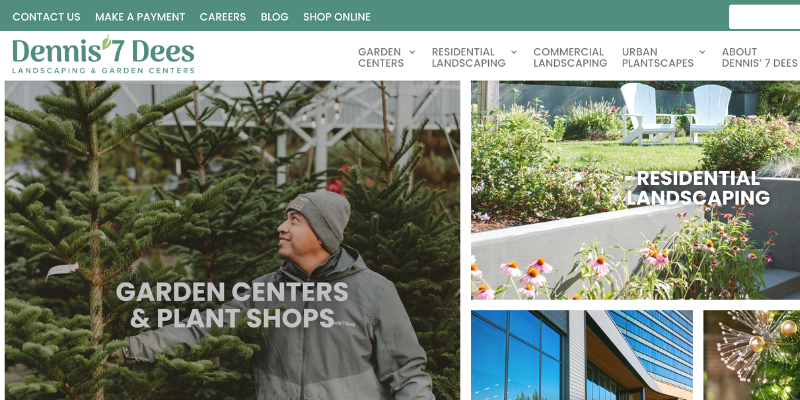The image size is (800, 400).
Task: Click the search input field
Action: [x=764, y=17]
